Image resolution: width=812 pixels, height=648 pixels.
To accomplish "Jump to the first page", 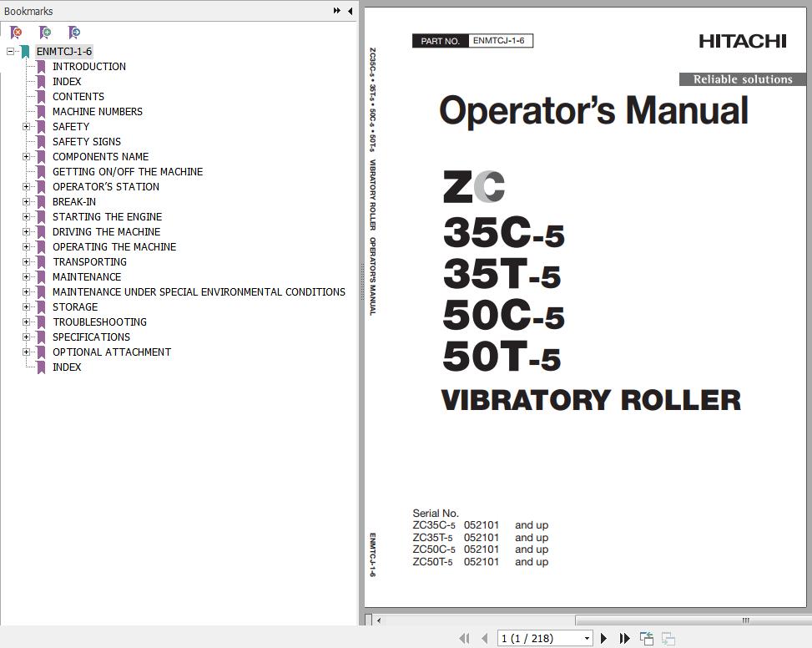I will [464, 638].
